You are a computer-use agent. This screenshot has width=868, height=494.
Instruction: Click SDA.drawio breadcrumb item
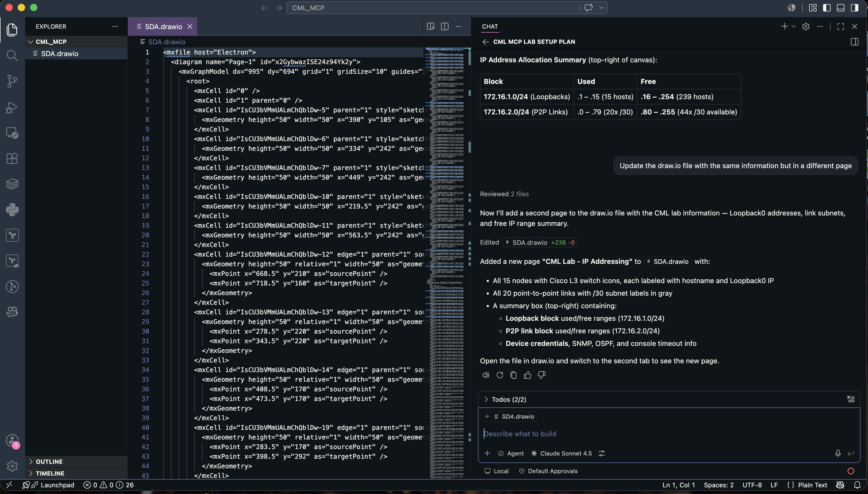(x=166, y=42)
